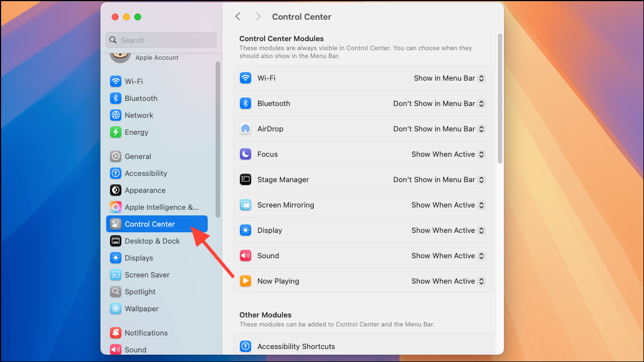Screen dimensions: 644x362
Task: Click the Sound module speaker icon in main pane
Action: pyautogui.click(x=245, y=255)
